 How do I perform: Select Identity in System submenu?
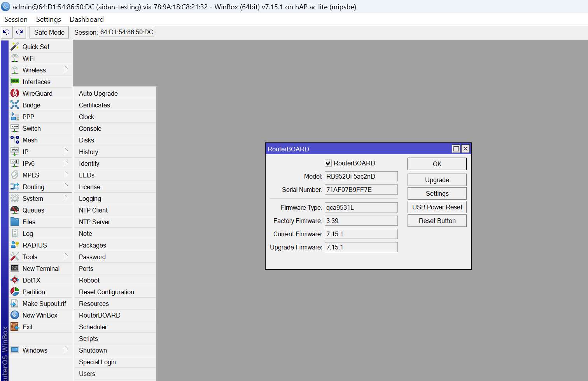(x=115, y=163)
